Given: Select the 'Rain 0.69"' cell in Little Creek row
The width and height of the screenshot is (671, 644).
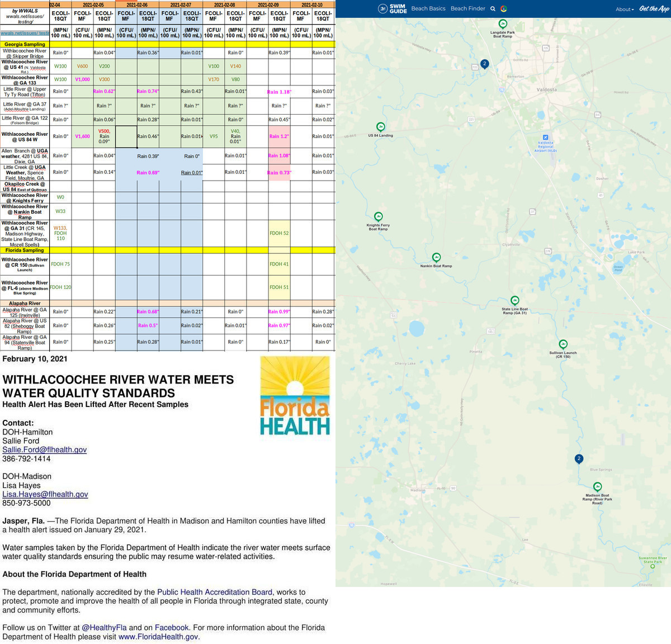Looking at the screenshot, I should click(148, 173).
